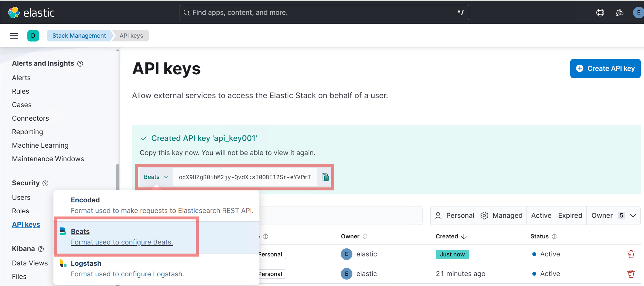
Task: Open the Beats format dropdown
Action: click(156, 177)
